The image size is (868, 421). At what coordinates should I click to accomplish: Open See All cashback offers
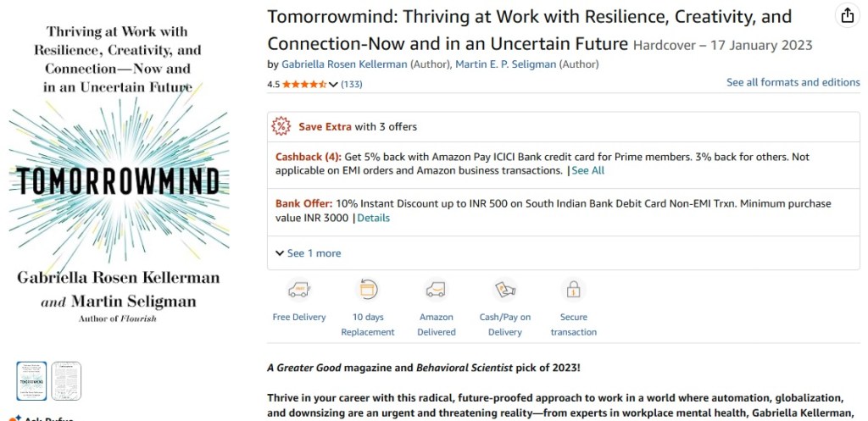tap(587, 170)
